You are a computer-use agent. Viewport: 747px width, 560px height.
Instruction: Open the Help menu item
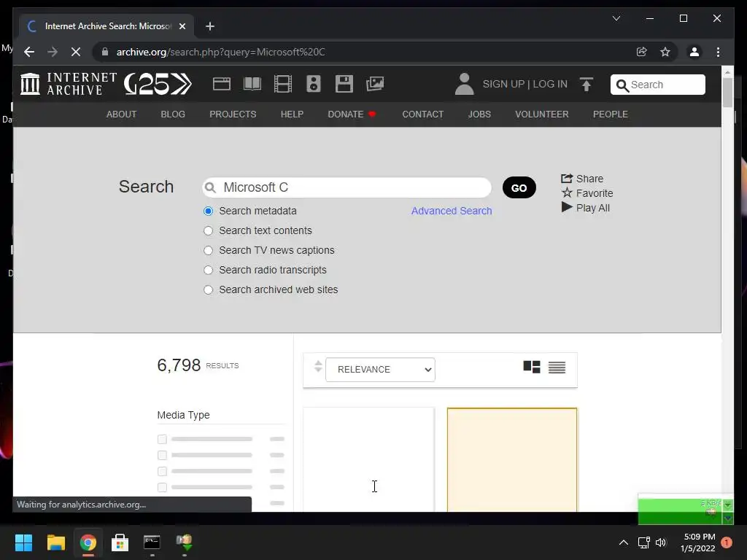tap(292, 114)
